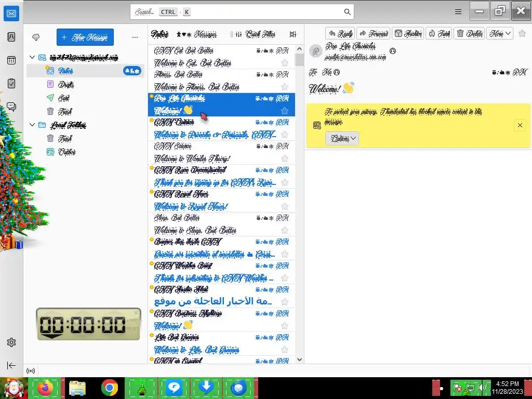Click the volume tray icon
Image resolution: width=532 pixels, height=399 pixels.
pos(482,388)
